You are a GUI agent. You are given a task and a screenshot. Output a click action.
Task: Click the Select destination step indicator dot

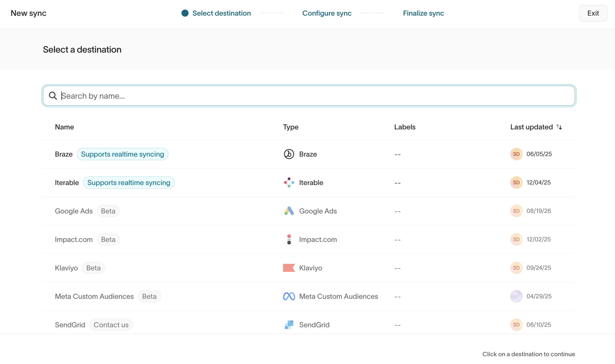tap(185, 13)
